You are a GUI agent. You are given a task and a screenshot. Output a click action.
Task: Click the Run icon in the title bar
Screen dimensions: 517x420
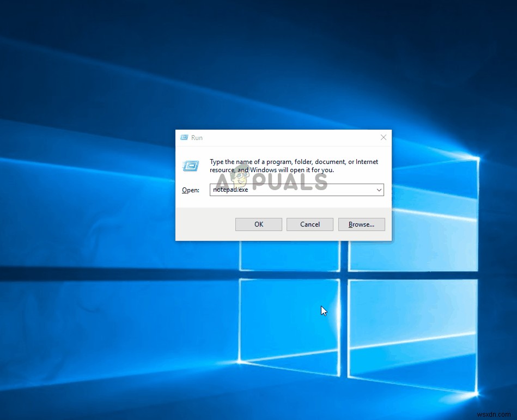184,137
